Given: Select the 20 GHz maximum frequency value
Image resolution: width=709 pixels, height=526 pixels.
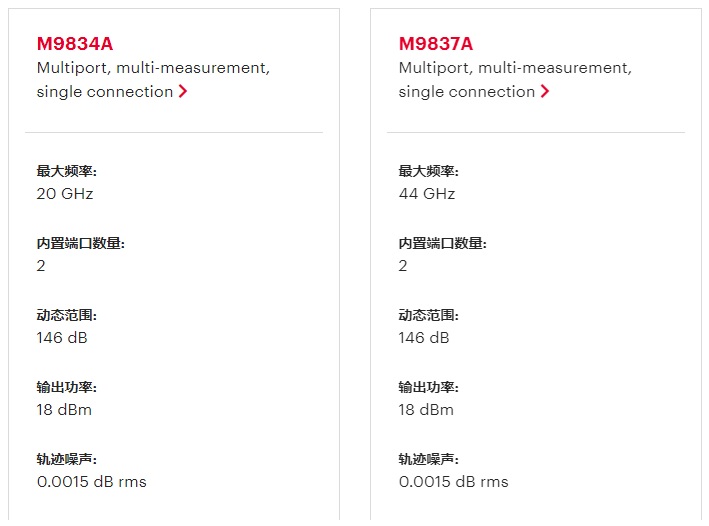Looking at the screenshot, I should point(65,194).
